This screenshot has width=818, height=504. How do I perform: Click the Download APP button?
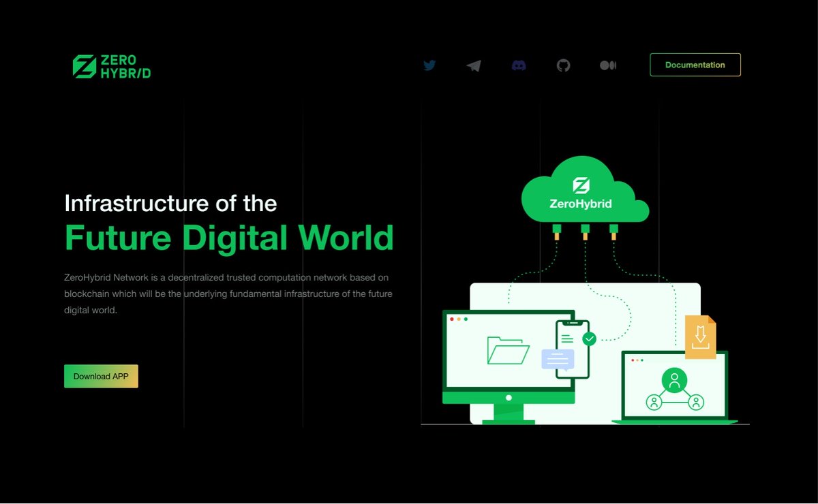[x=101, y=376]
